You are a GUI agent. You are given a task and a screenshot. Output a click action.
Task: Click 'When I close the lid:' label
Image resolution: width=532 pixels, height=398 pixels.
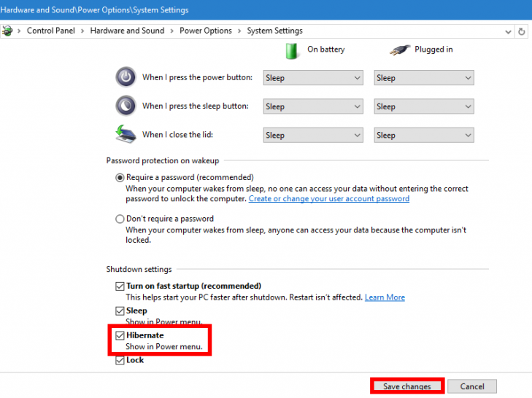pos(177,135)
